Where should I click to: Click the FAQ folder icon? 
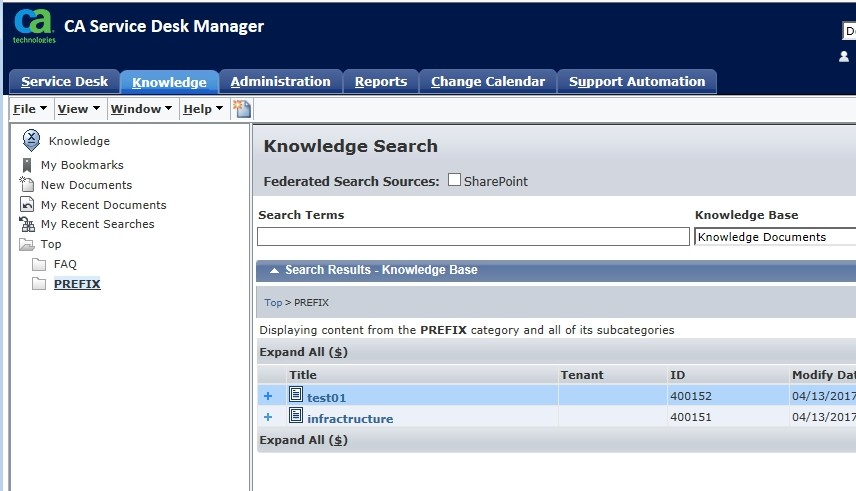39,264
